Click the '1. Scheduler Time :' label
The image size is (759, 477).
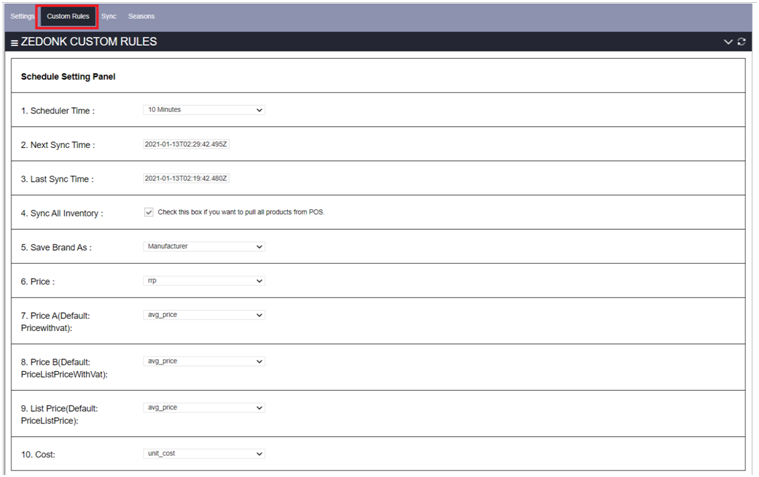[x=58, y=111]
